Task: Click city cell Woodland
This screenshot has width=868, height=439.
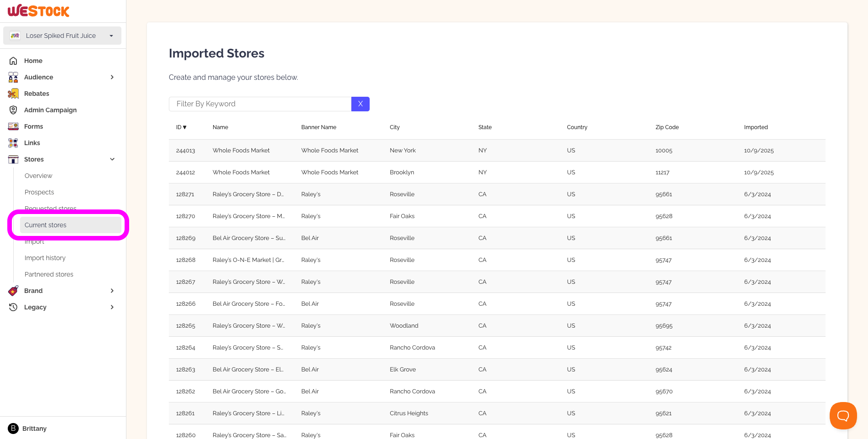Action: pyautogui.click(x=404, y=326)
